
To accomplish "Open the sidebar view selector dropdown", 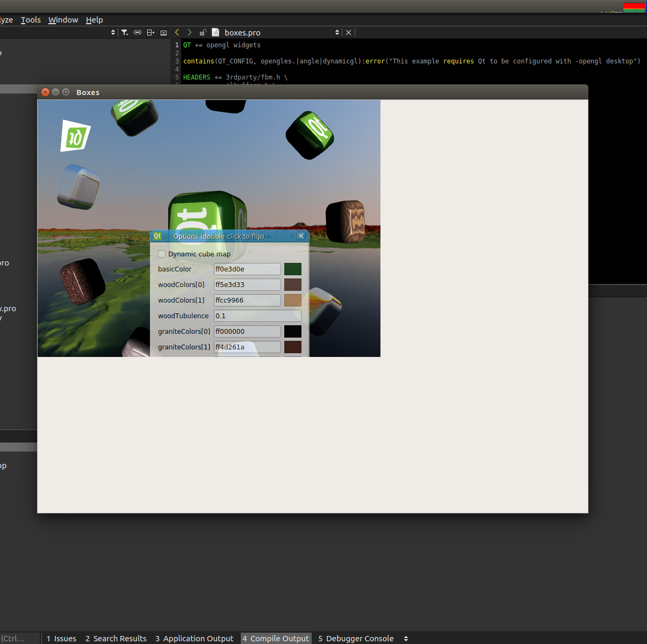I will 113,32.
